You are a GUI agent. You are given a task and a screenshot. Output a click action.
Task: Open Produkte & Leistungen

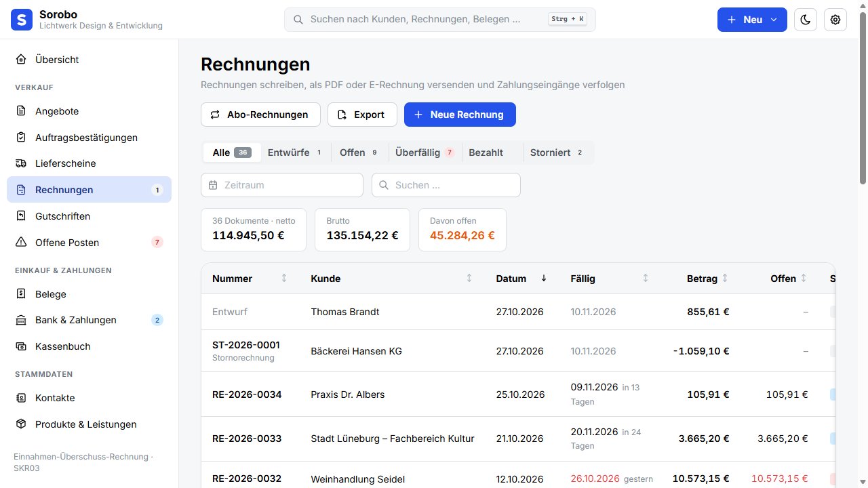point(89,424)
